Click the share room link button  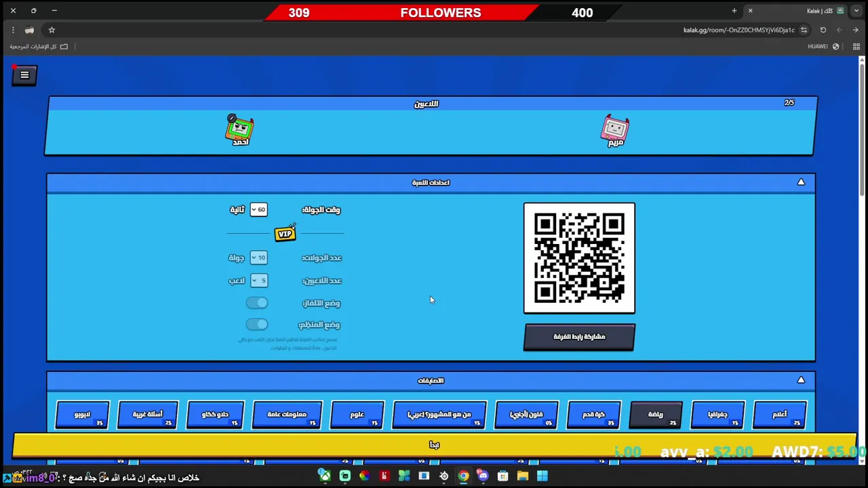click(579, 337)
